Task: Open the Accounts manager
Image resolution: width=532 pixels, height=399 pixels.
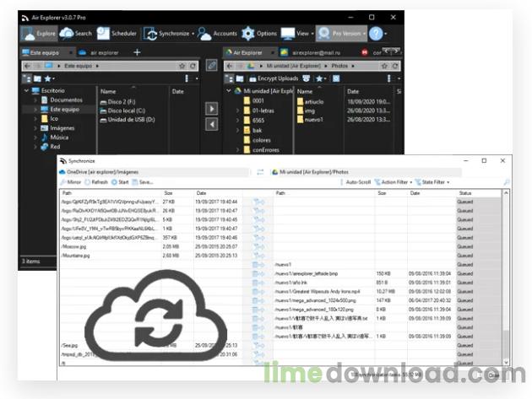Action: pyautogui.click(x=218, y=34)
